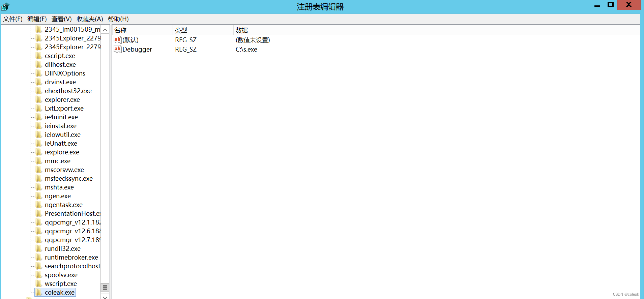Select the searchprotocolhost key
The width and height of the screenshot is (644, 299).
coord(72,266)
